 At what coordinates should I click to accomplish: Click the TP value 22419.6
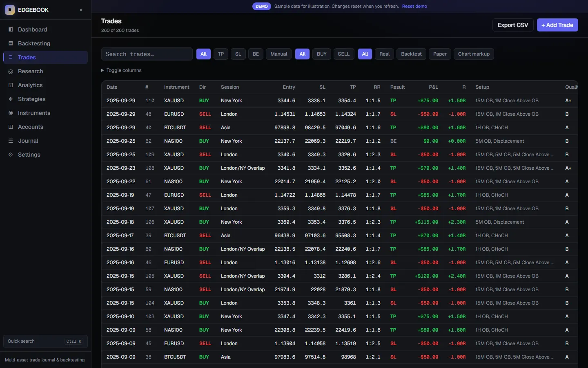click(x=345, y=330)
